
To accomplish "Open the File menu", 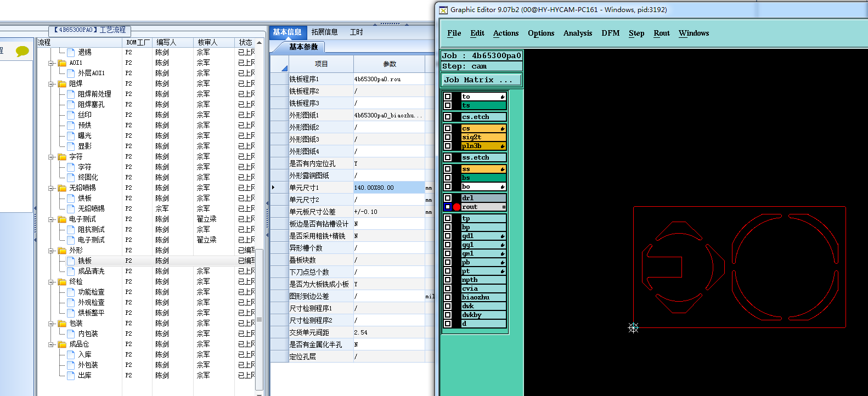I will tap(454, 33).
